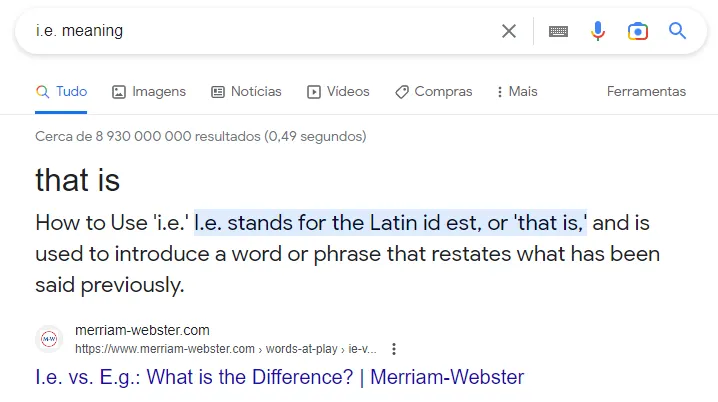Click the Merriam-Webster site favicon
This screenshot has width=718, height=402.
pyautogui.click(x=49, y=339)
